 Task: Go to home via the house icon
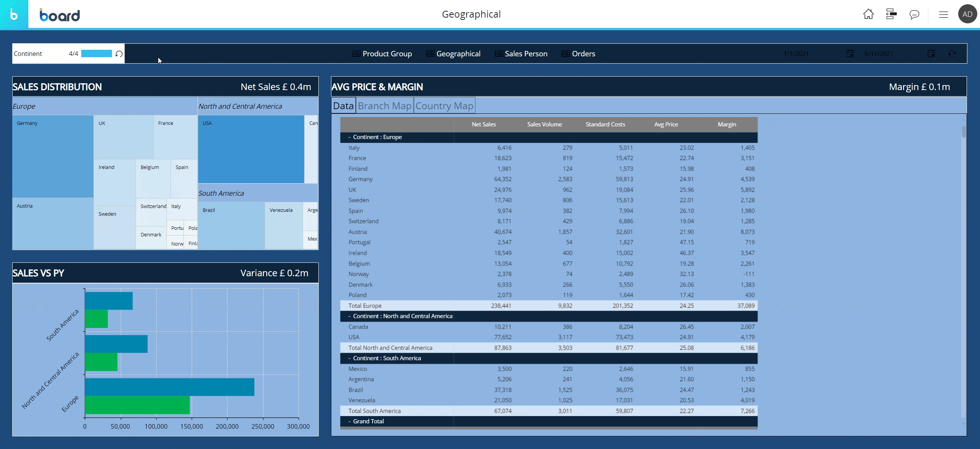(x=868, y=14)
